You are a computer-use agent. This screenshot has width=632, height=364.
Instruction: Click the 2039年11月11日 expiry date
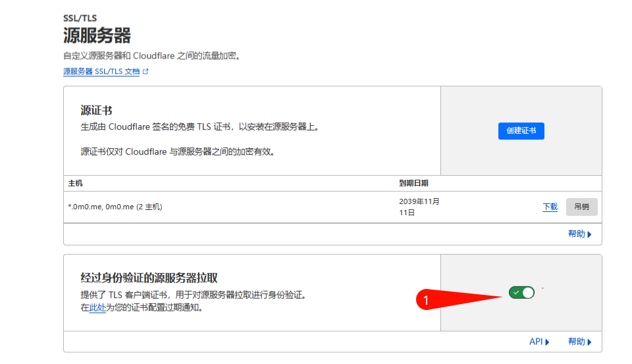419,207
